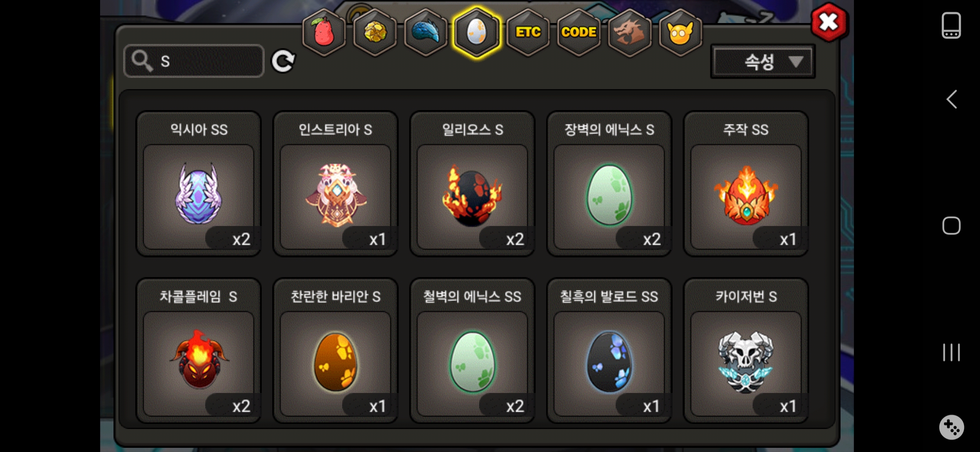Open the game tools floating icon
The height and width of the screenshot is (452, 980).
point(952,427)
